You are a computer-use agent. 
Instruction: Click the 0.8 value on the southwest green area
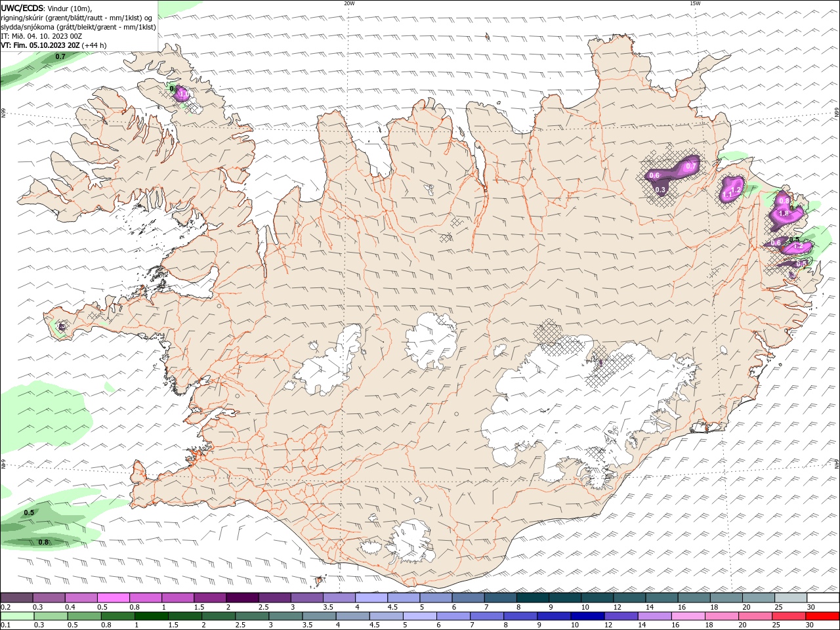(x=43, y=542)
